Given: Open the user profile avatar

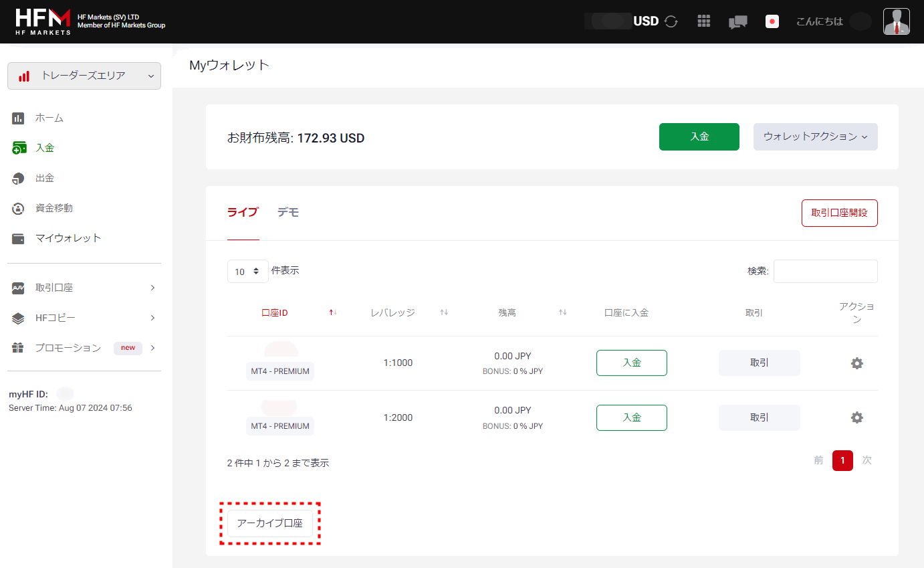Looking at the screenshot, I should click(896, 21).
